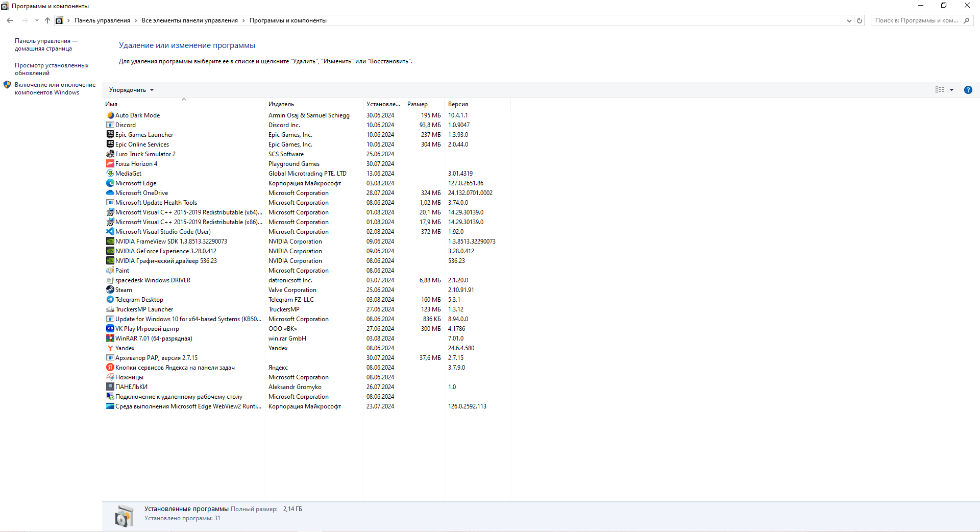Viewport: 980px width, 532px height.
Task: Select Microsoft Update Health Tools row
Action: pos(306,203)
